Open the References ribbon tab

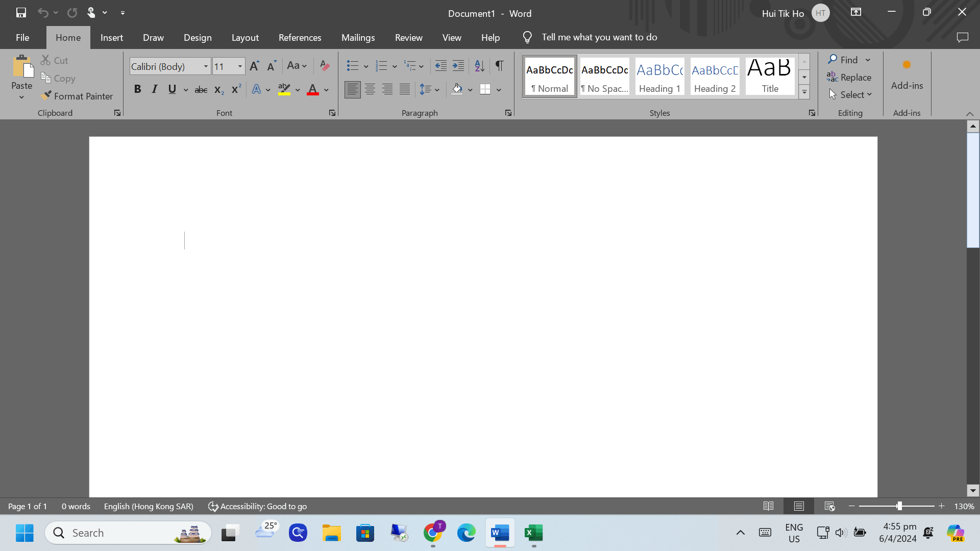click(300, 37)
